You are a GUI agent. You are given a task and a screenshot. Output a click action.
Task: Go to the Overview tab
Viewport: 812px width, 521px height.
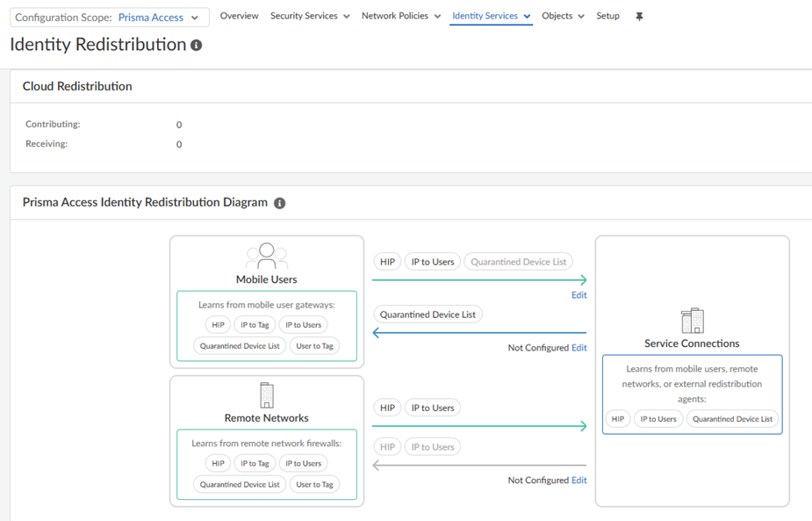[239, 16]
